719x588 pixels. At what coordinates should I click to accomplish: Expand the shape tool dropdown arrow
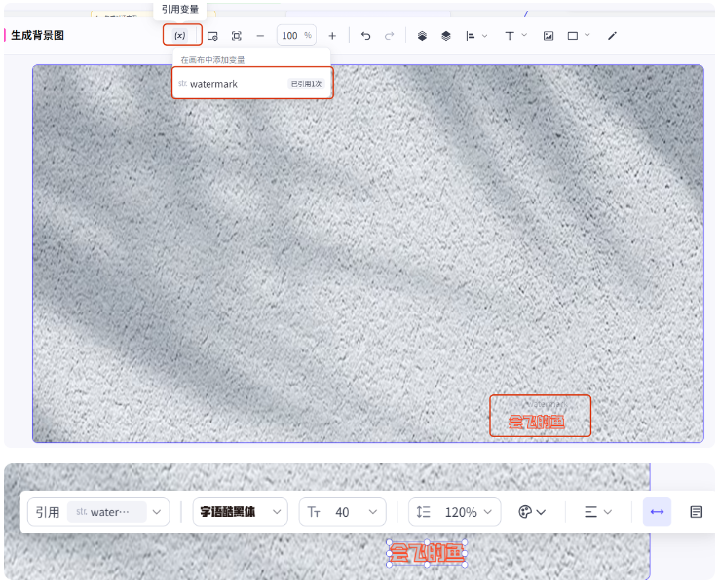[x=587, y=35]
